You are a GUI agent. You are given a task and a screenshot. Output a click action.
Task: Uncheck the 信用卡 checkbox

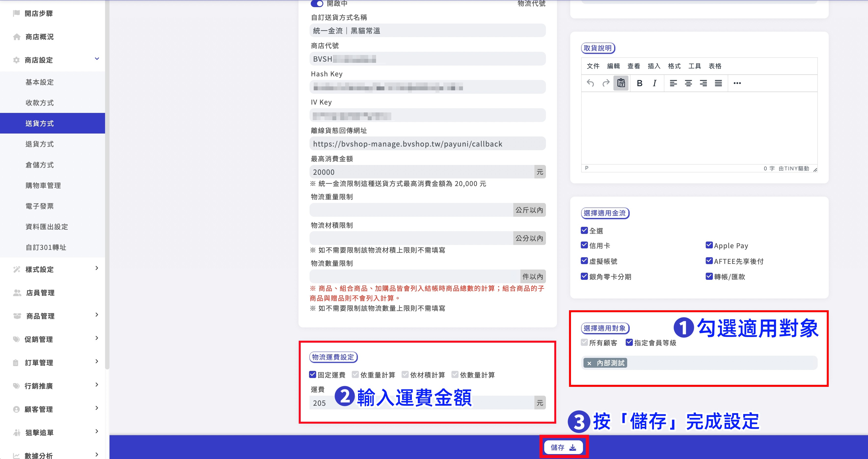[x=584, y=245]
